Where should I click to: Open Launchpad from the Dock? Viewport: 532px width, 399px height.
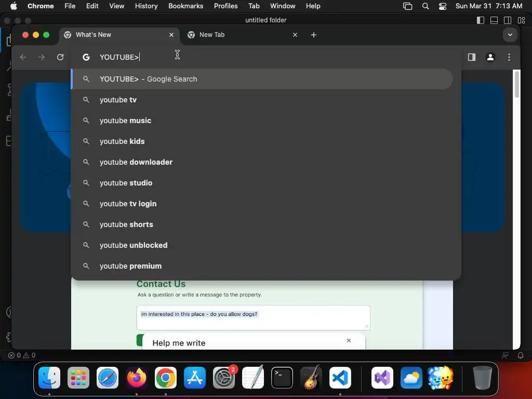(x=78, y=378)
